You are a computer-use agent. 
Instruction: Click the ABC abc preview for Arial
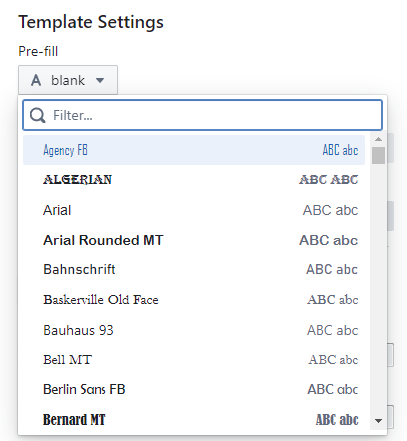point(330,210)
